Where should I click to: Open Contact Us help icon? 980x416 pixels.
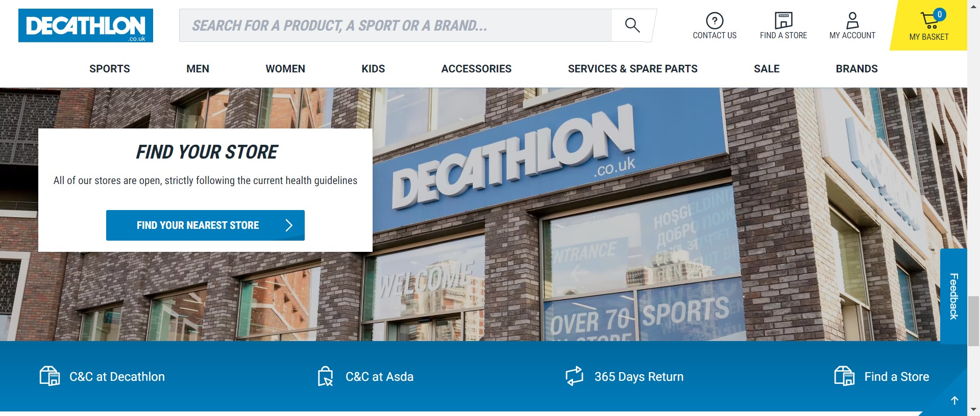(715, 20)
